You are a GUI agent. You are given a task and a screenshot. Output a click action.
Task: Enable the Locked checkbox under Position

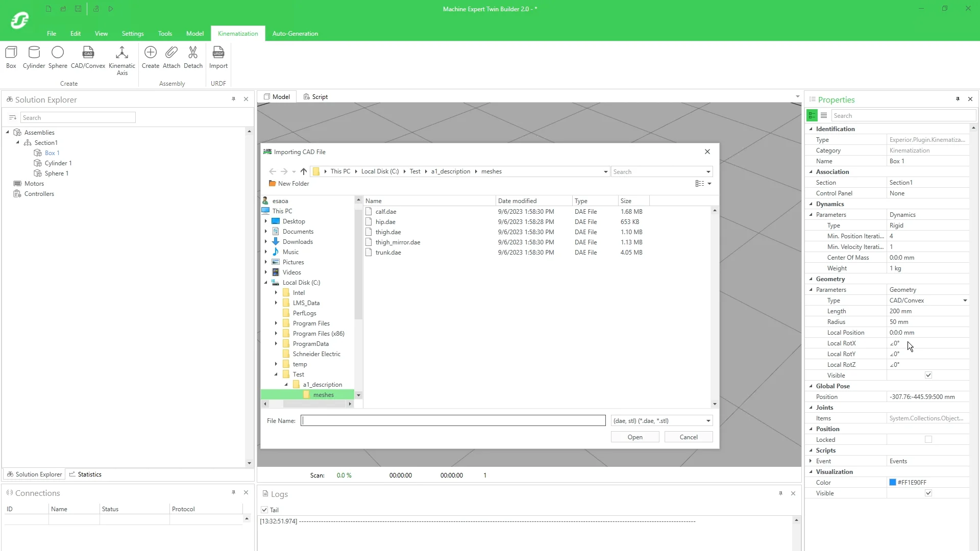click(927, 439)
